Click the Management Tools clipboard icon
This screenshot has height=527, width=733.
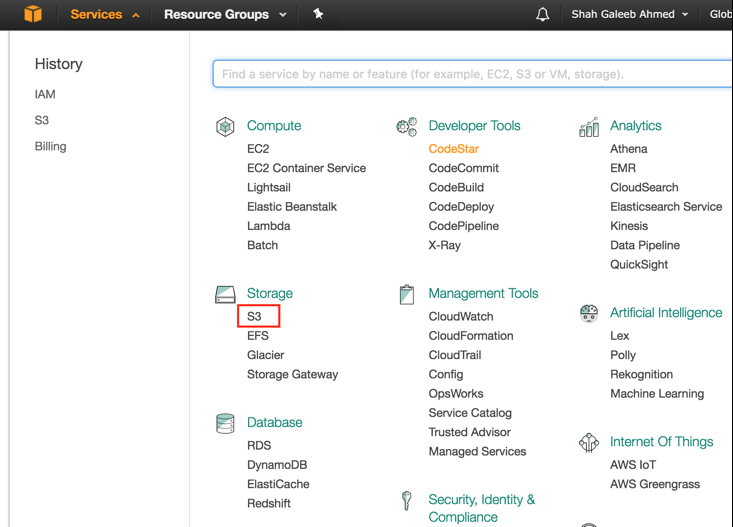407,295
